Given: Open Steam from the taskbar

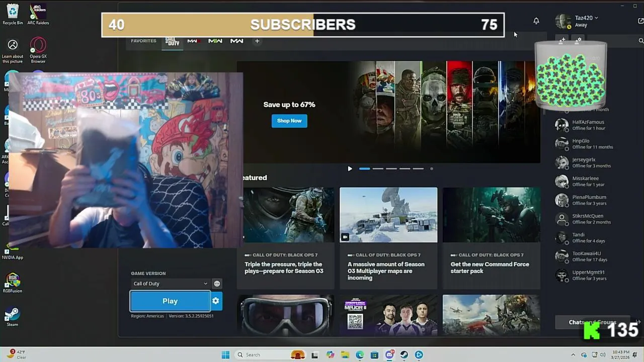Looking at the screenshot, I should pos(404,355).
